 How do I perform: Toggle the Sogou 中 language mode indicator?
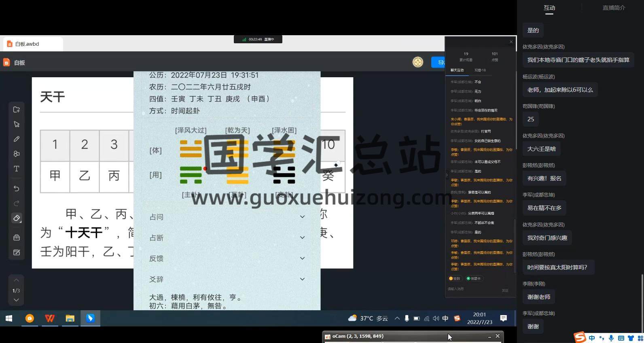pyautogui.click(x=592, y=338)
